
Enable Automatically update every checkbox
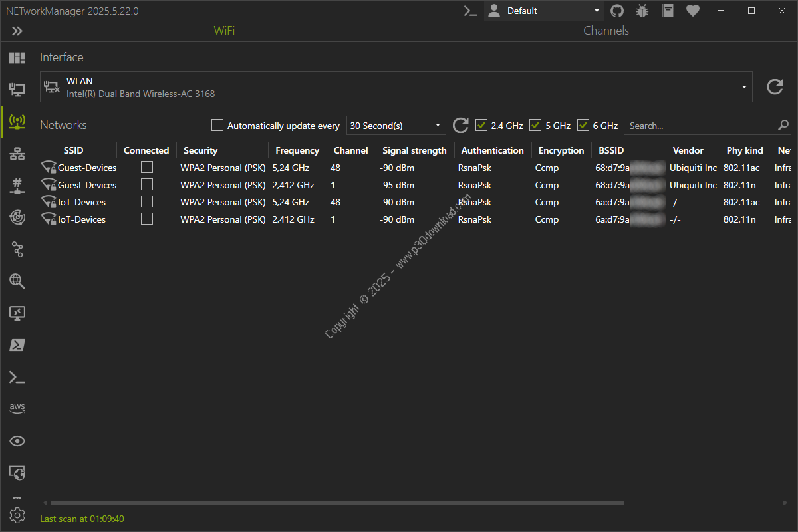click(217, 125)
